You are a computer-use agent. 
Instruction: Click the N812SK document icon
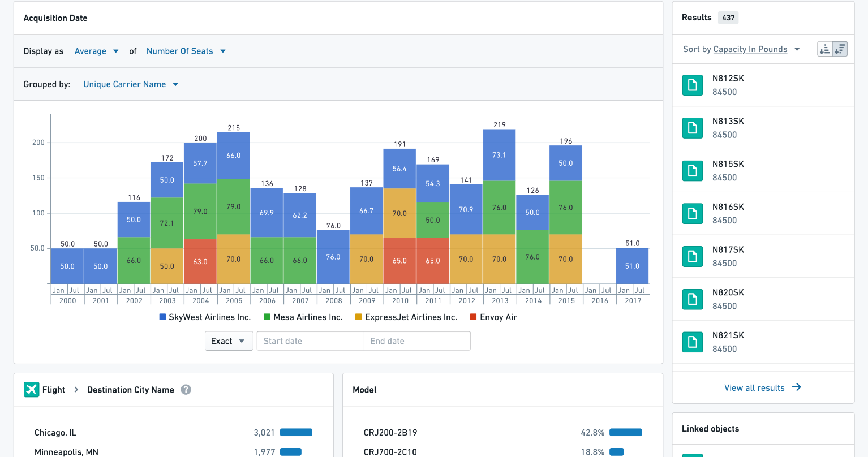[692, 85]
